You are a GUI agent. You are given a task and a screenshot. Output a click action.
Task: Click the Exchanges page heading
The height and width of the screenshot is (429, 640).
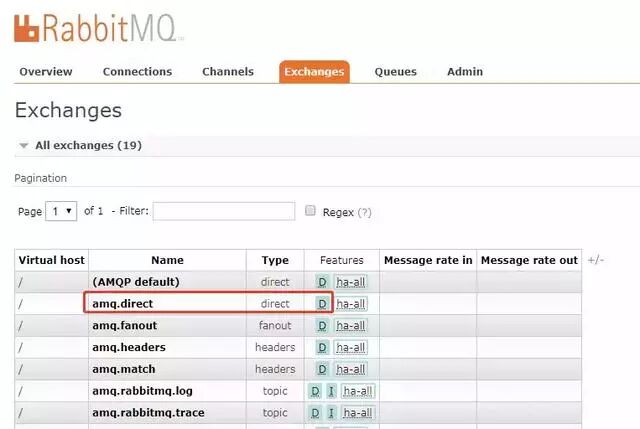tap(68, 111)
